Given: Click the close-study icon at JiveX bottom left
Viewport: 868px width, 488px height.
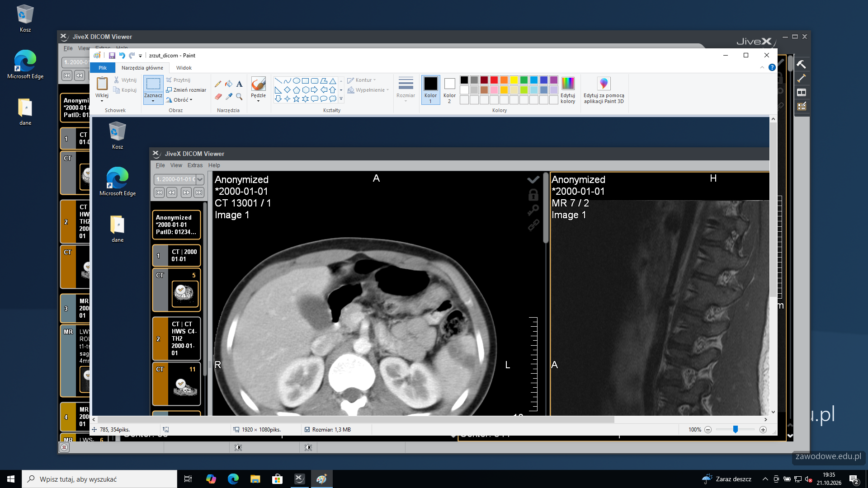Looking at the screenshot, I should coord(64,447).
